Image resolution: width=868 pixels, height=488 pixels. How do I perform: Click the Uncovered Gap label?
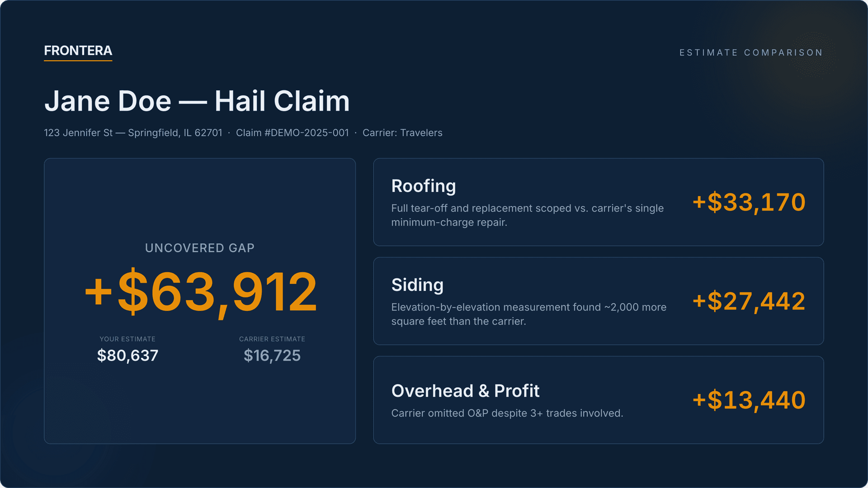(199, 248)
